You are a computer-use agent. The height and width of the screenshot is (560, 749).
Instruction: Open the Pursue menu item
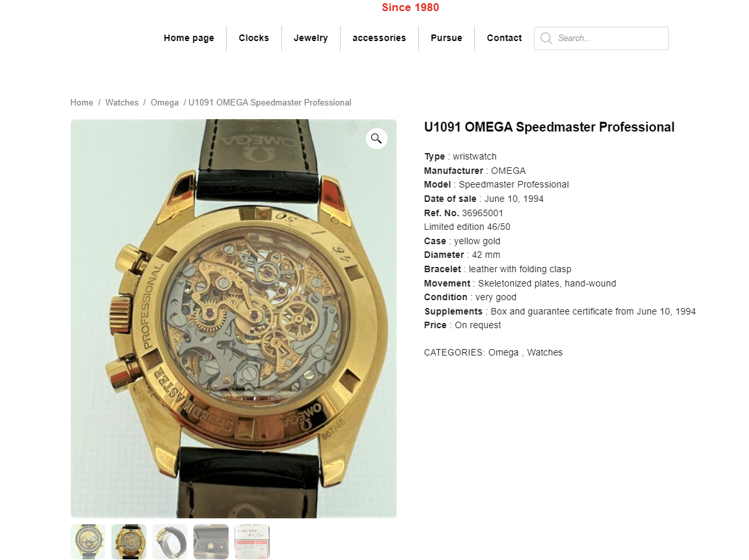pos(446,38)
